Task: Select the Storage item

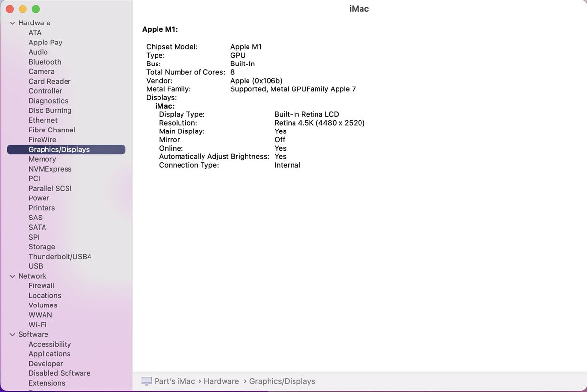Action: click(42, 247)
